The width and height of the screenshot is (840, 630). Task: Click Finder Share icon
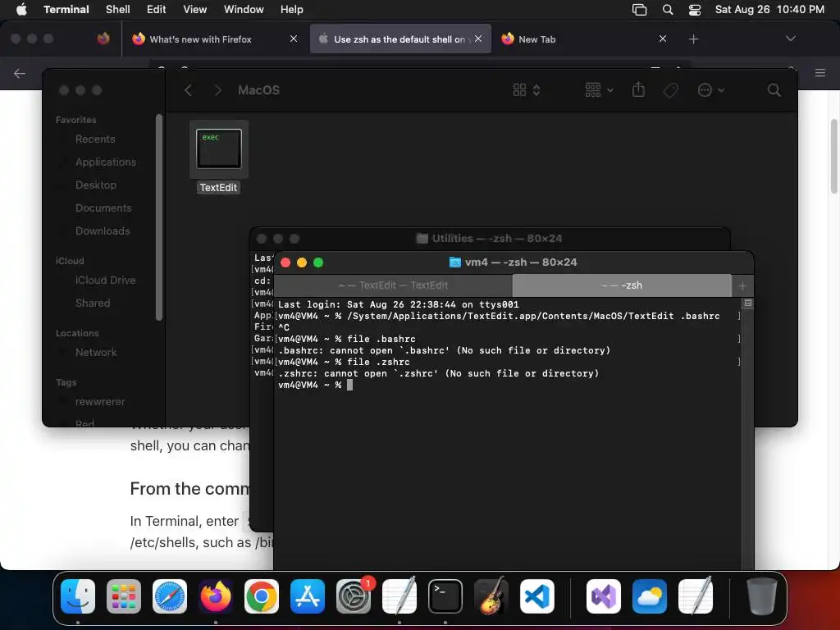[x=638, y=89]
